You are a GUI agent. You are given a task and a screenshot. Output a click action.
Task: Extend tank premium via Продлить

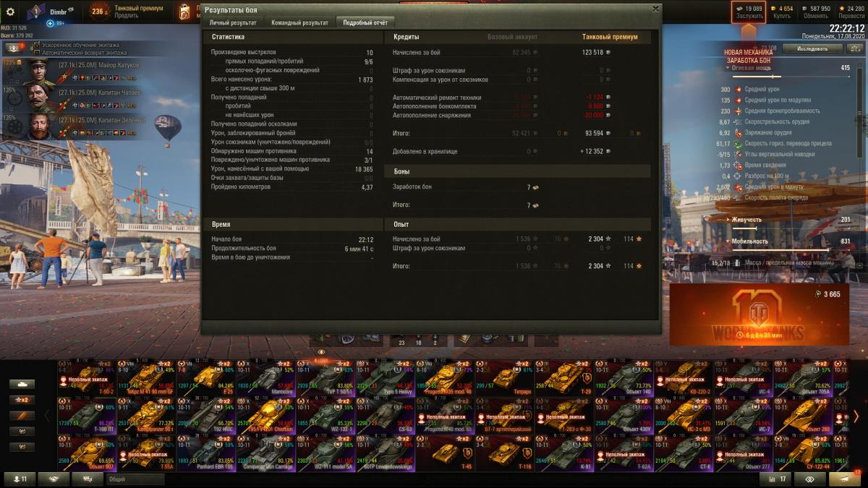coord(127,15)
